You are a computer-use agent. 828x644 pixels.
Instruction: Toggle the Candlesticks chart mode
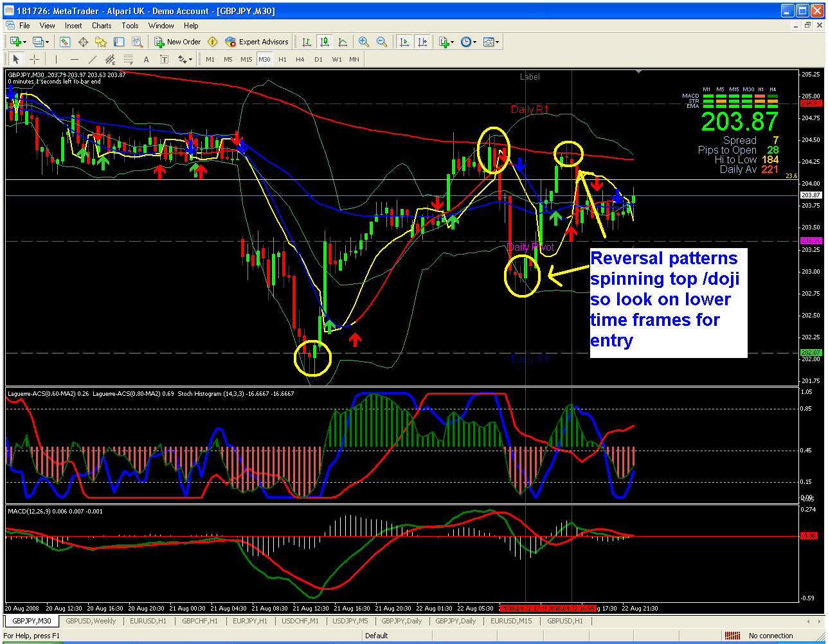coord(325,42)
